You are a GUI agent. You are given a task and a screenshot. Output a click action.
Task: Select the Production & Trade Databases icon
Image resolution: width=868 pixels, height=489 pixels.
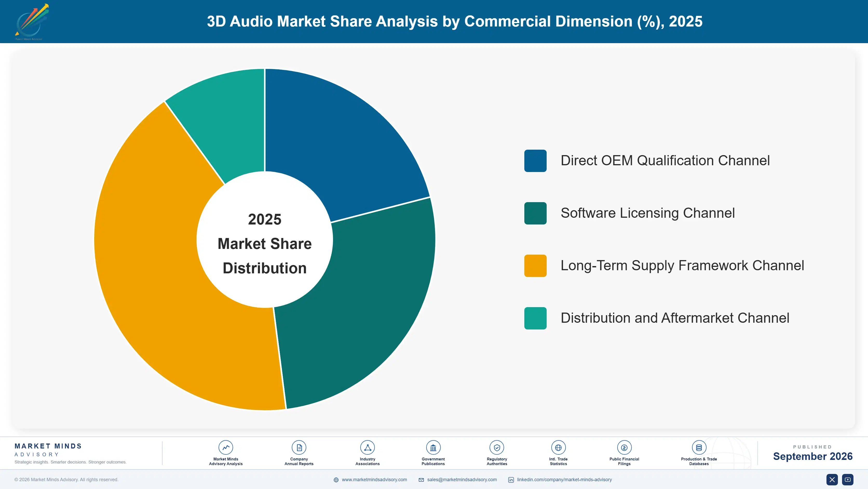click(699, 447)
